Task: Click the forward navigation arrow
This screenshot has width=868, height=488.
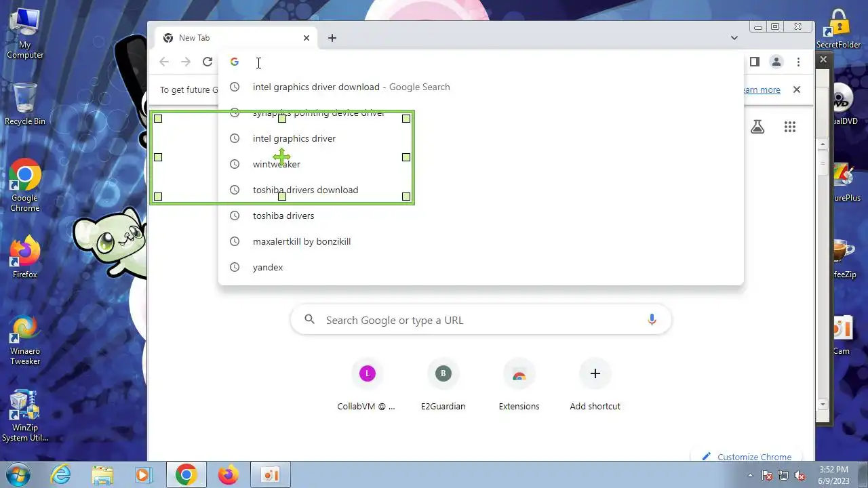Action: [x=186, y=62]
